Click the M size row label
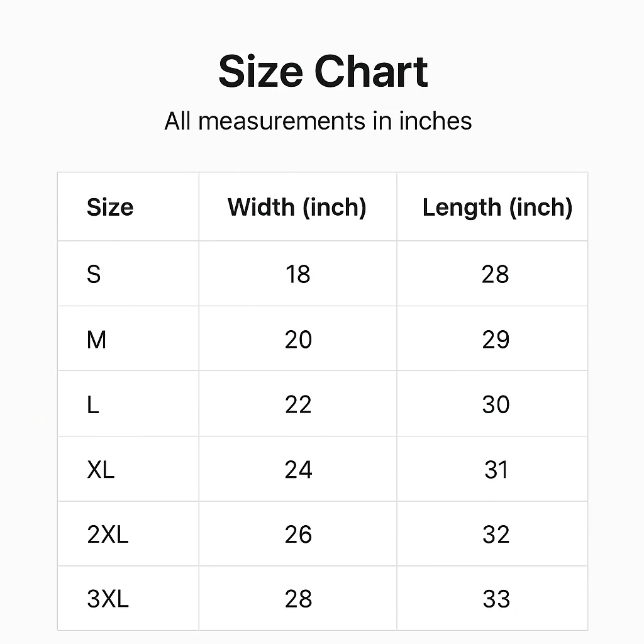The height and width of the screenshot is (644, 644). coord(96,340)
